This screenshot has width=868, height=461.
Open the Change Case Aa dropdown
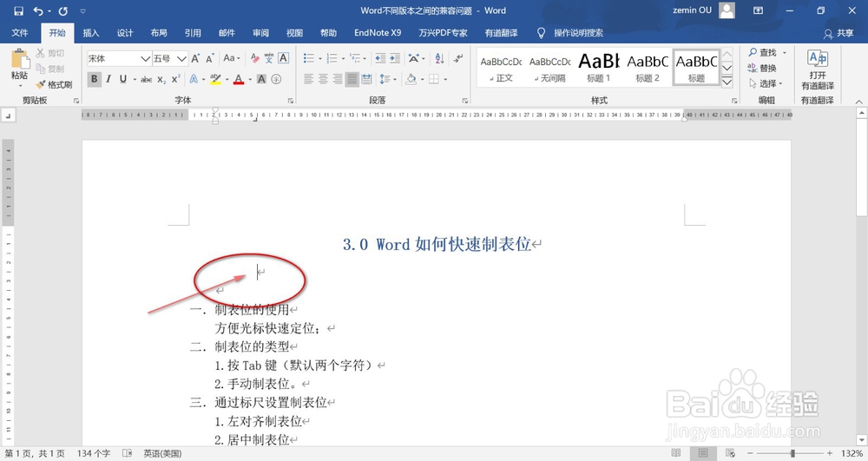[232, 58]
